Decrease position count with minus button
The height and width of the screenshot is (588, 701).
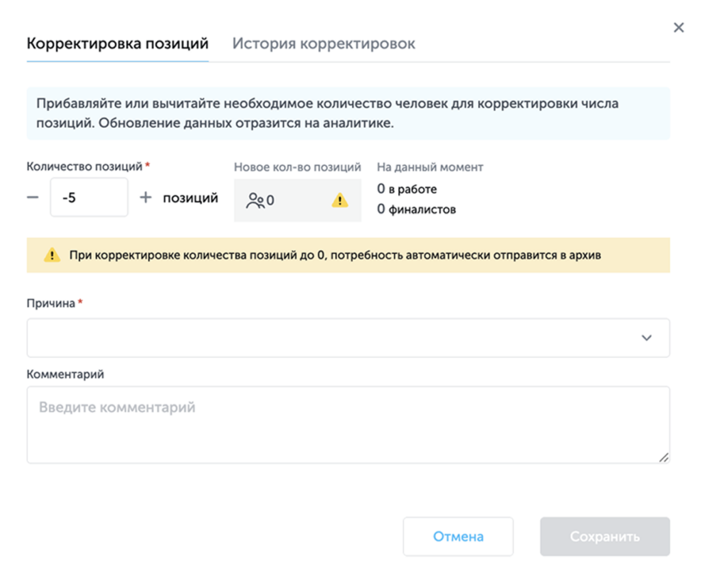(x=33, y=197)
